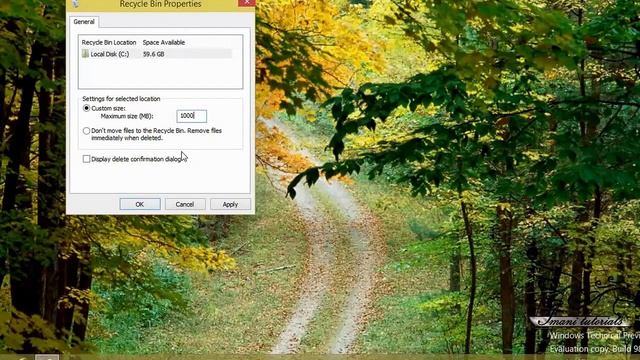The height and width of the screenshot is (360, 640).
Task: Confirm with the OK button
Action: (x=140, y=204)
